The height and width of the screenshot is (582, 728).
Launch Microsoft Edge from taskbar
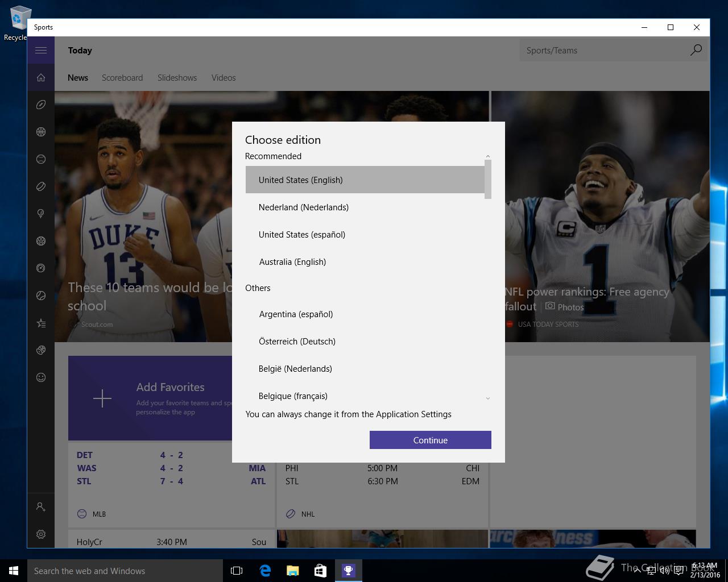click(265, 571)
